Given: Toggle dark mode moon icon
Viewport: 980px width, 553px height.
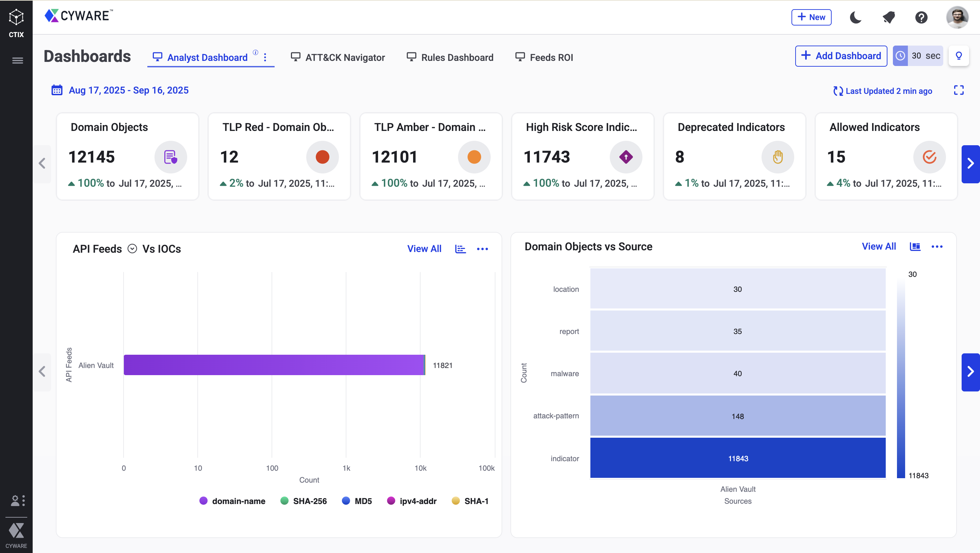Looking at the screenshot, I should (x=855, y=17).
